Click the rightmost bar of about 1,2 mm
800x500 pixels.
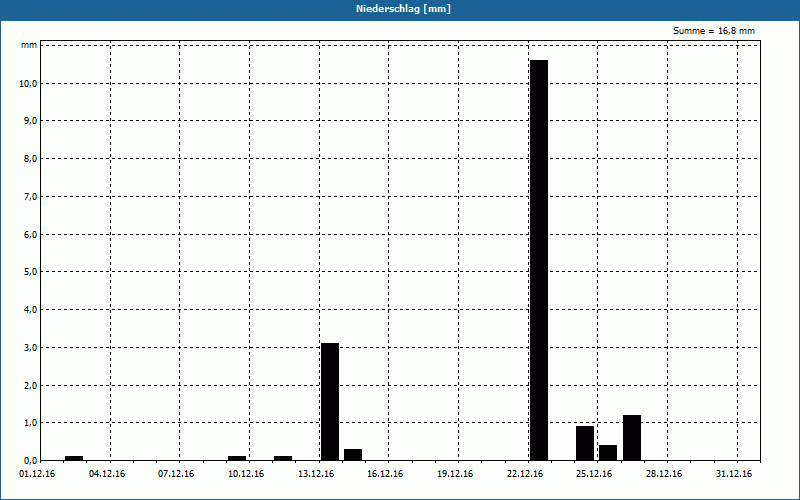point(632,438)
